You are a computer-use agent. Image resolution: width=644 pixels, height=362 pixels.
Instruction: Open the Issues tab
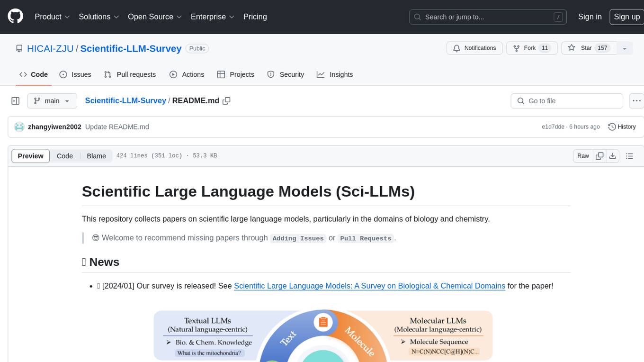pyautogui.click(x=75, y=74)
